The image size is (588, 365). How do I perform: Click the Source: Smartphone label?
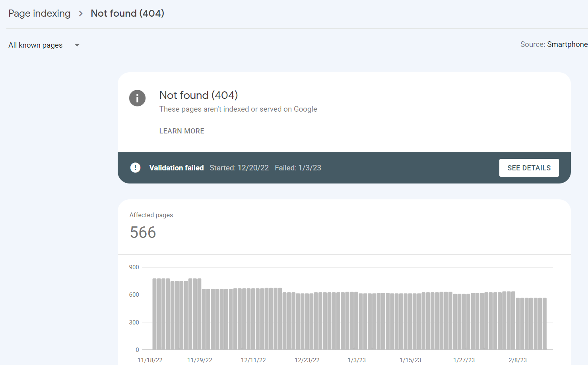[553, 44]
